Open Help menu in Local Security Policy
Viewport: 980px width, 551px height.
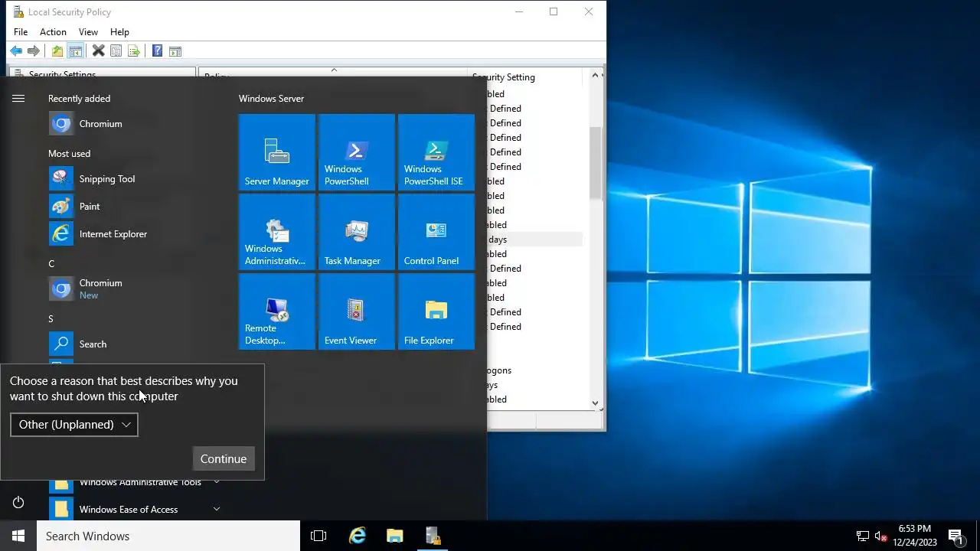[119, 32]
